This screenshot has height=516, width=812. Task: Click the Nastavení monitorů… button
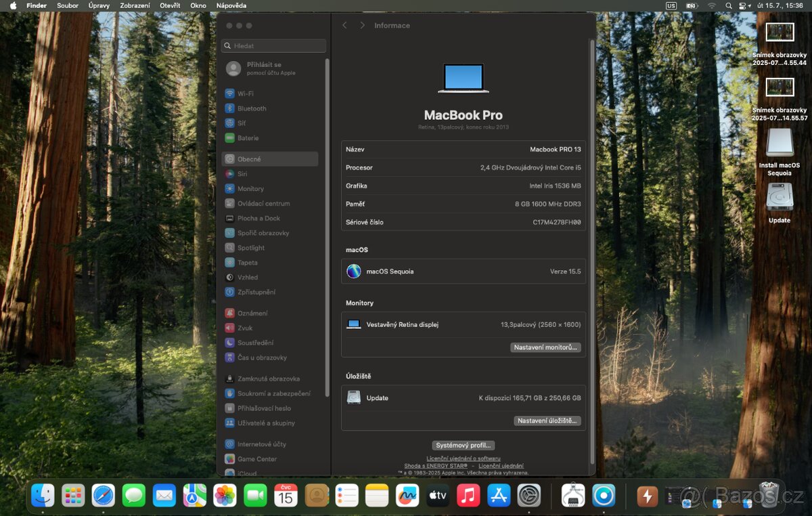point(545,347)
